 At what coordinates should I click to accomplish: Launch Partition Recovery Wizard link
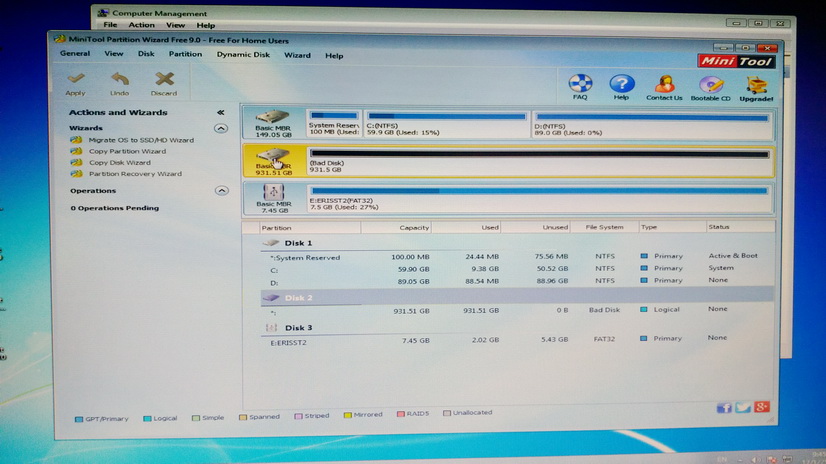[x=135, y=174]
